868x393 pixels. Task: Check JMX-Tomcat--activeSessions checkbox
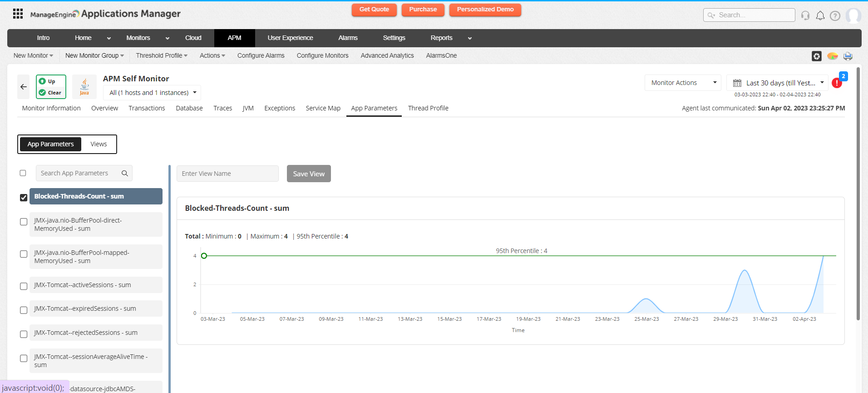pyautogui.click(x=24, y=286)
